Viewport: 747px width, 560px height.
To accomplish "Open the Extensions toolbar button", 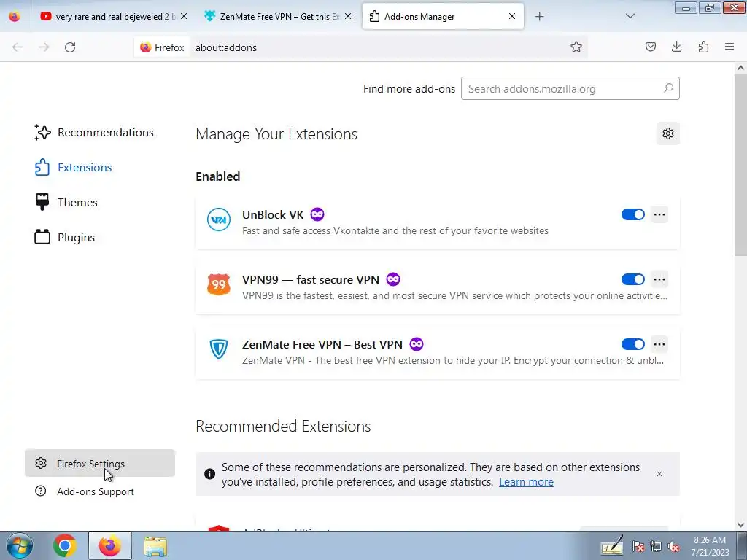I will tap(703, 47).
